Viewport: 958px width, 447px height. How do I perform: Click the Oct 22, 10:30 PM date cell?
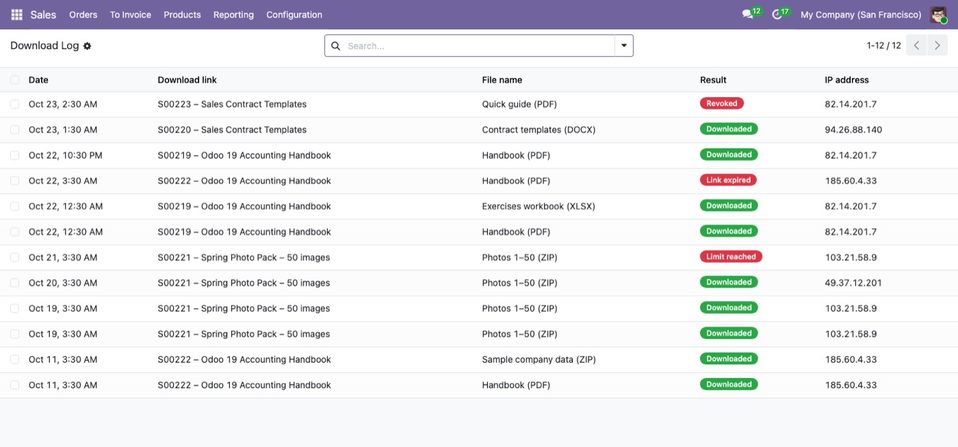click(x=65, y=156)
